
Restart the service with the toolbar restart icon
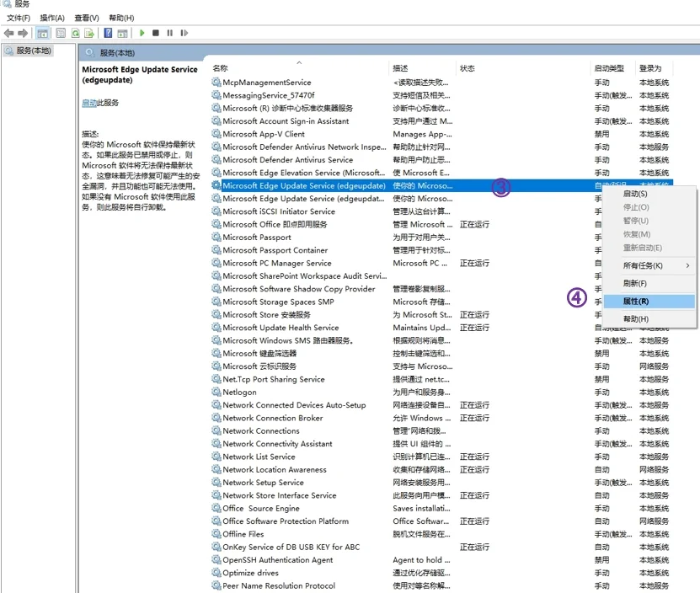pos(184,33)
